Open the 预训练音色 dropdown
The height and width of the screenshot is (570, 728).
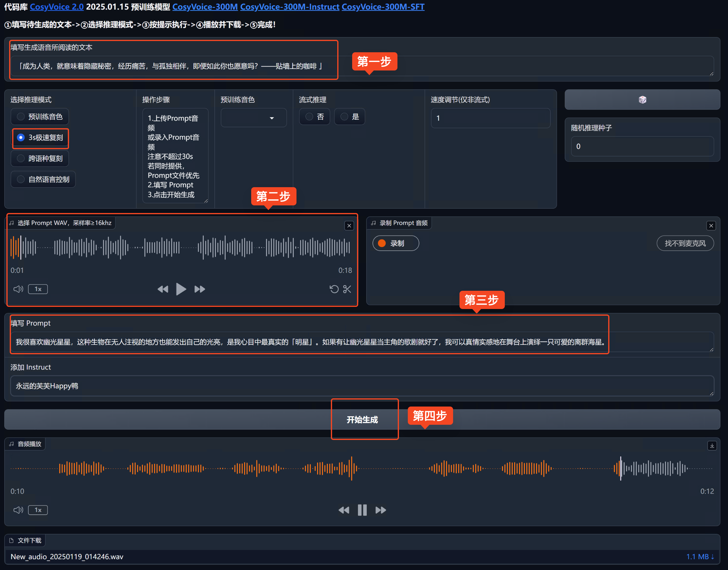254,118
